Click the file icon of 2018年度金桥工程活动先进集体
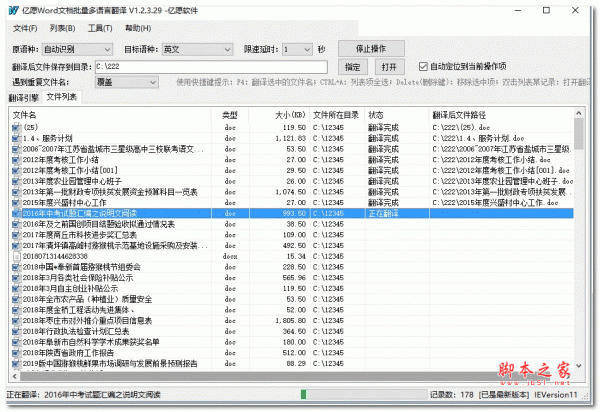Screen dimensions: 600x412 tap(16, 309)
